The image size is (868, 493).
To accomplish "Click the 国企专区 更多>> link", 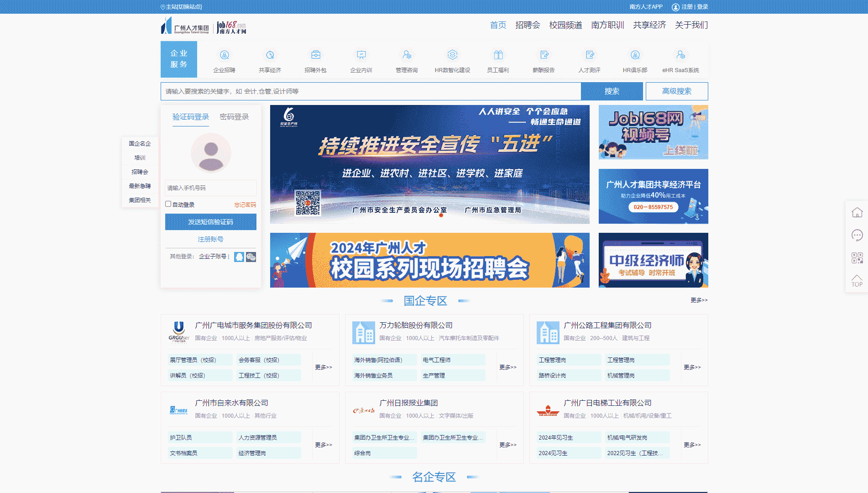I will 699,300.
